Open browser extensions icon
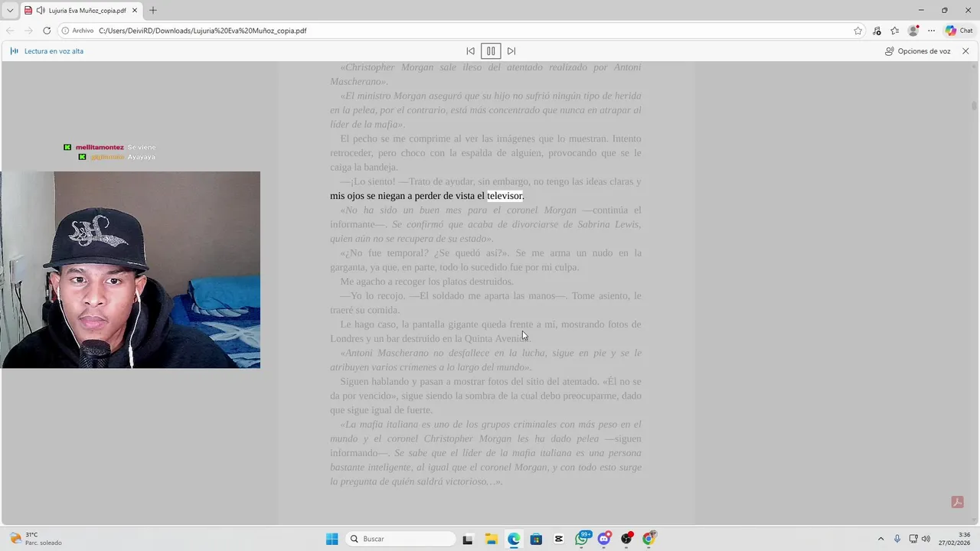The image size is (980, 551). [877, 31]
